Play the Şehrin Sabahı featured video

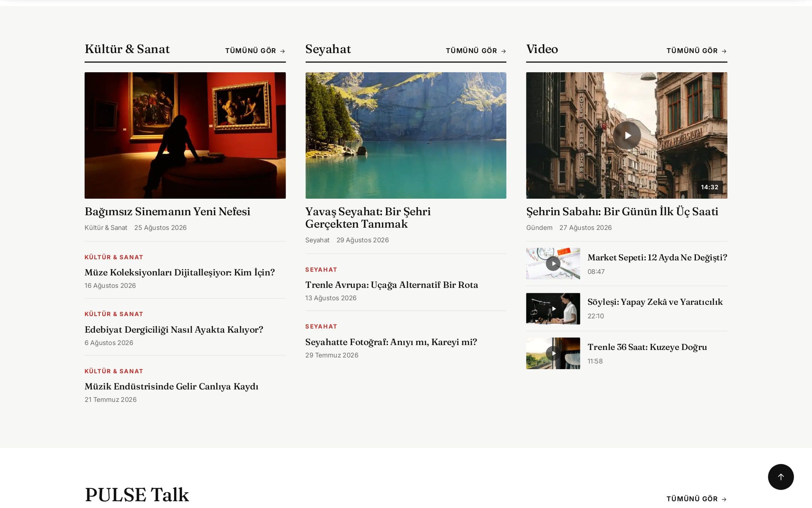(x=627, y=135)
